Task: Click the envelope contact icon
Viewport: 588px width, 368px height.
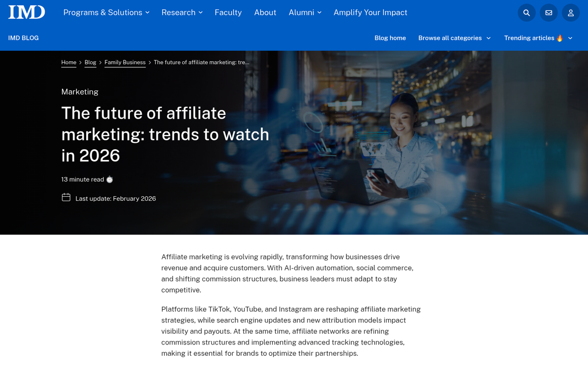Action: click(x=548, y=13)
